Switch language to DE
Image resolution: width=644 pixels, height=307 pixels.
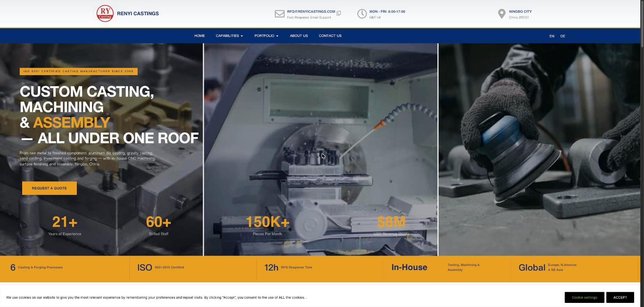tap(563, 36)
